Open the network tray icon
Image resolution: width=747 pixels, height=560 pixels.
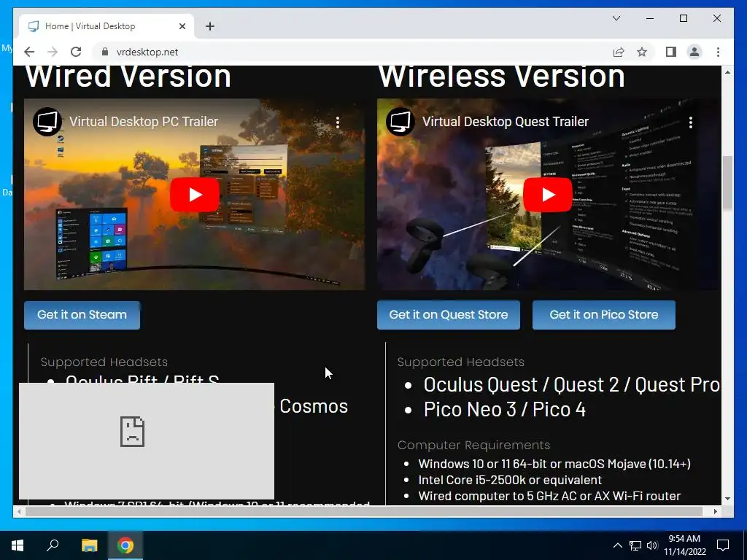point(635,545)
